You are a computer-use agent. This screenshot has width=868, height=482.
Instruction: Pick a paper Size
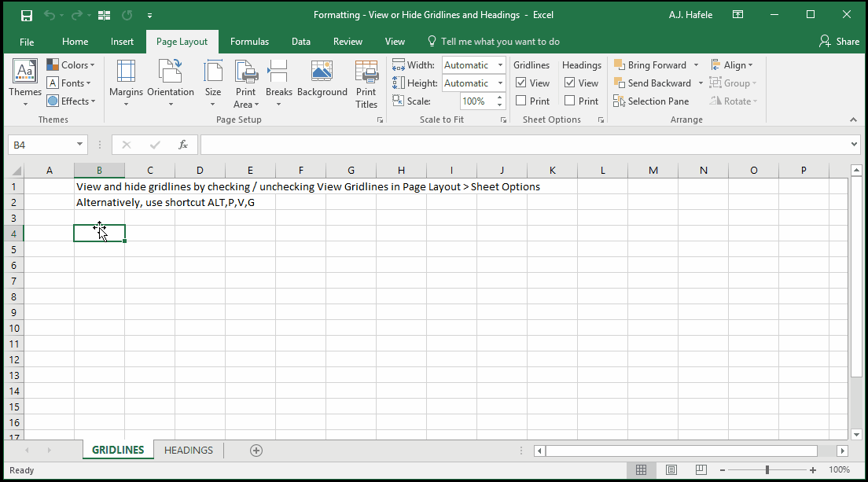213,83
